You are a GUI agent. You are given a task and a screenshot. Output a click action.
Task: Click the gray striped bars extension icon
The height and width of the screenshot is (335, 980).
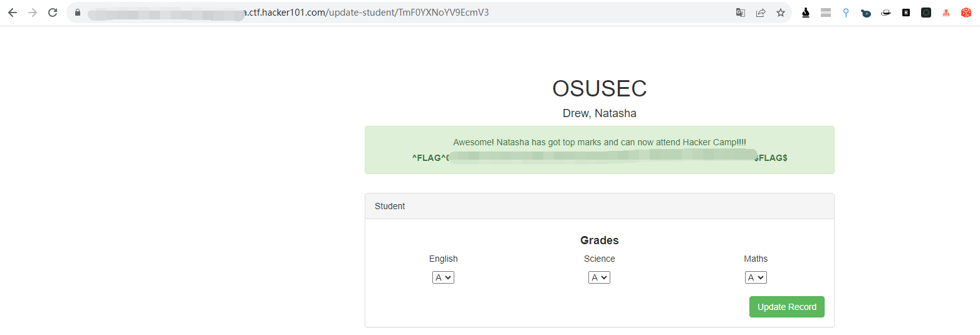[x=826, y=13]
